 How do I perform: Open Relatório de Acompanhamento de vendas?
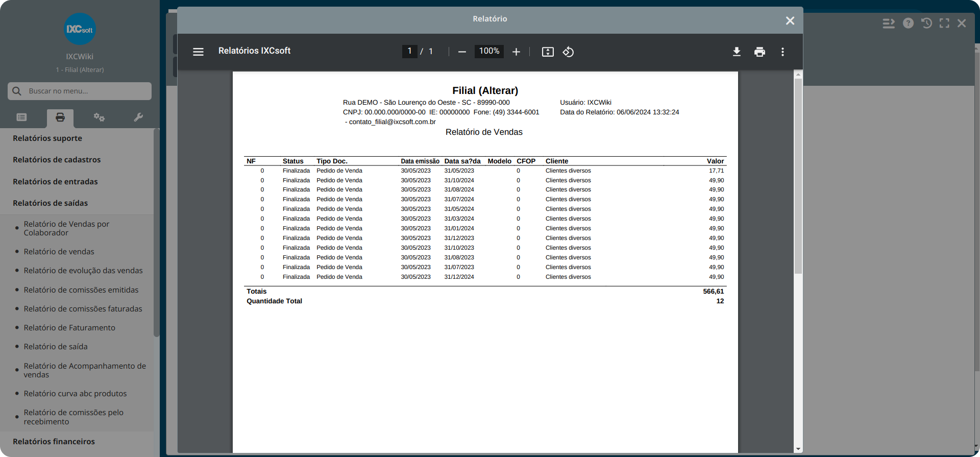pyautogui.click(x=85, y=370)
